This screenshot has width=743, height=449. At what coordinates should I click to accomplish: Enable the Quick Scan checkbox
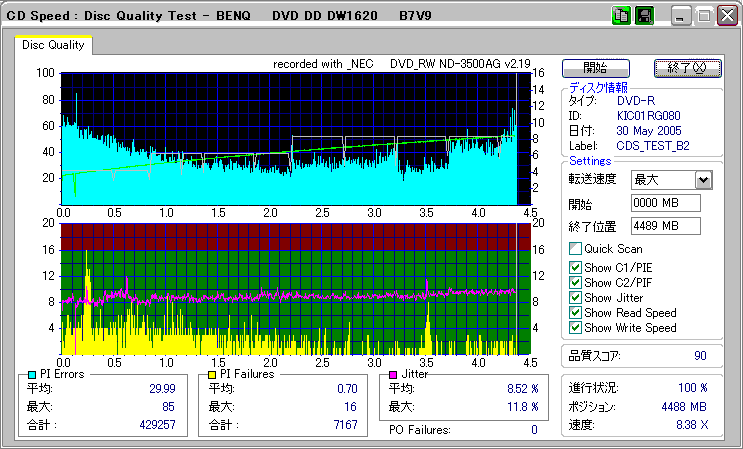(575, 249)
